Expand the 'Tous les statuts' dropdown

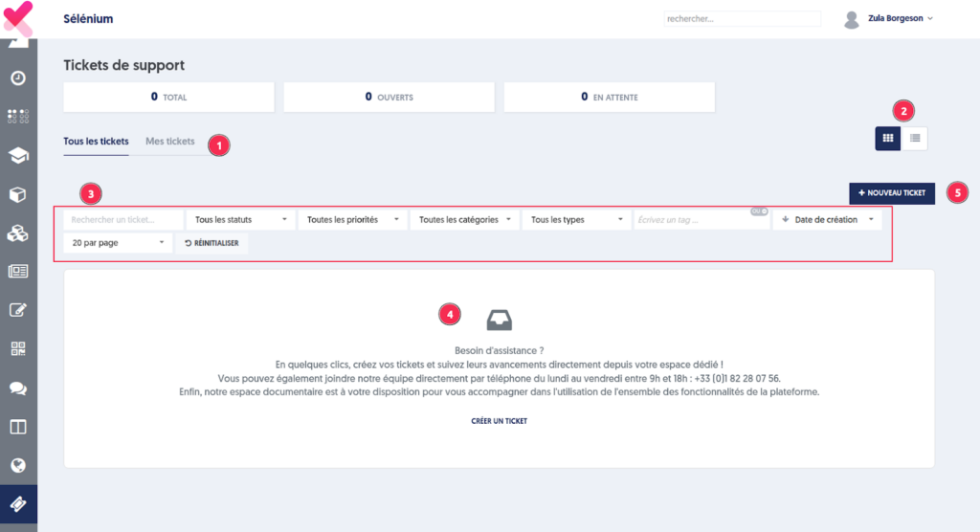click(x=240, y=220)
